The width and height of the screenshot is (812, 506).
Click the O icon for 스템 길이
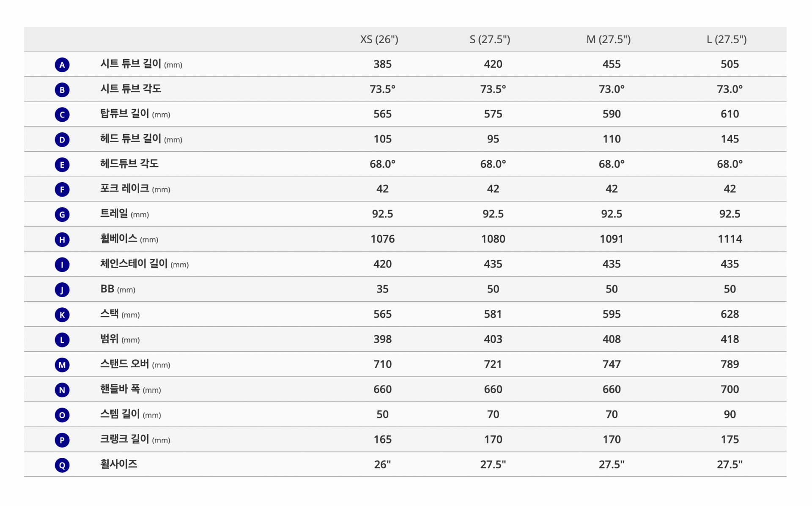(x=62, y=415)
